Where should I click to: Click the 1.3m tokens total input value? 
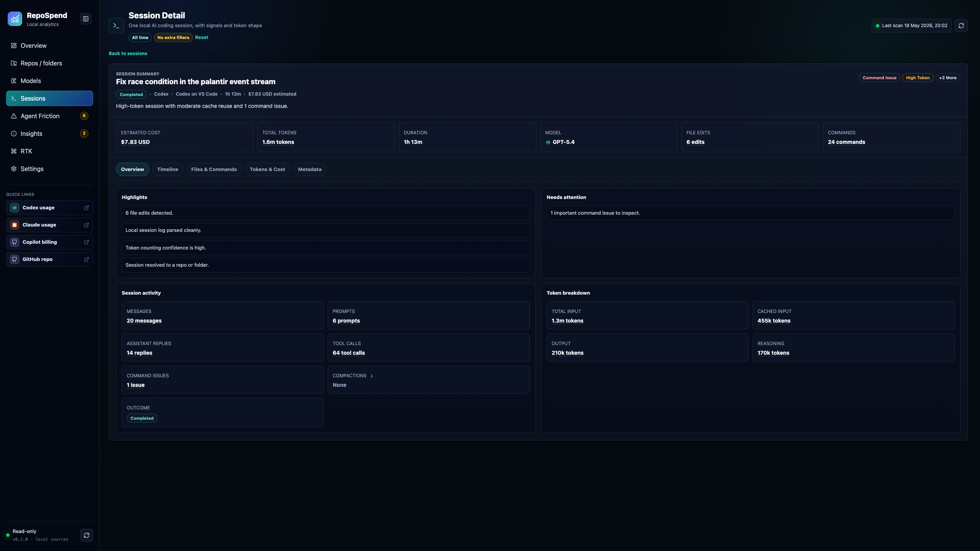click(567, 321)
